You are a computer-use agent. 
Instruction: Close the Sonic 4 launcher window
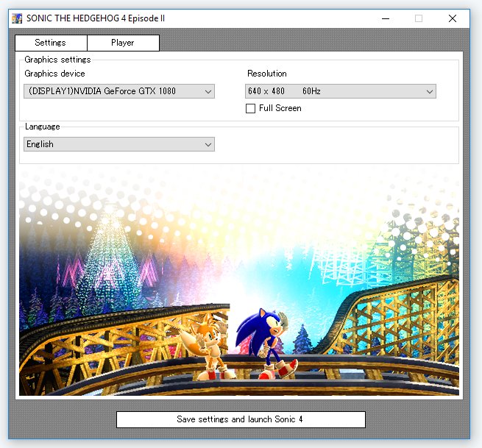[452, 18]
